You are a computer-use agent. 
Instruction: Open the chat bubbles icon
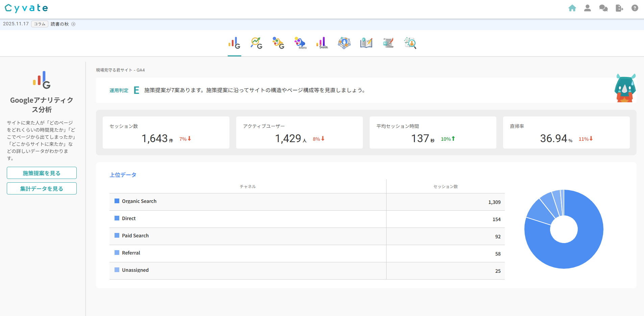(603, 8)
